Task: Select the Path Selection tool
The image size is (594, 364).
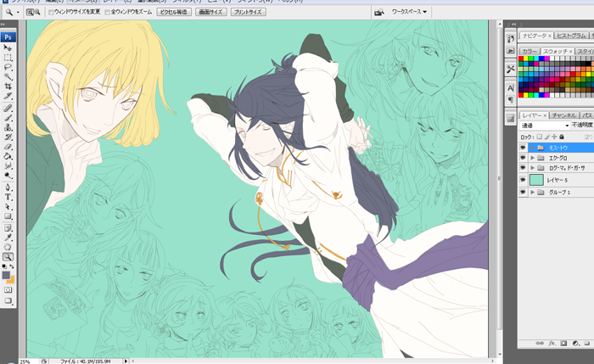Action: tap(8, 207)
